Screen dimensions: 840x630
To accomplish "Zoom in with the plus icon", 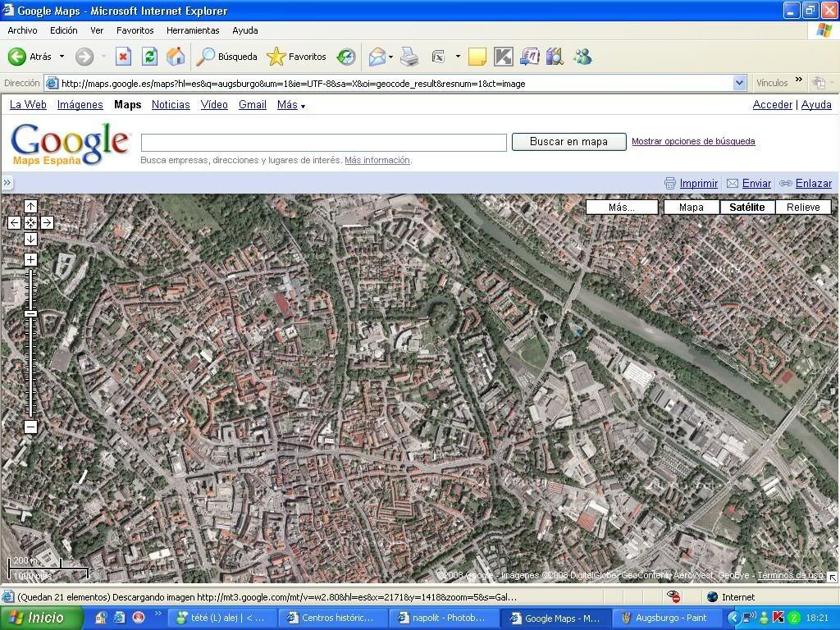I will (30, 258).
